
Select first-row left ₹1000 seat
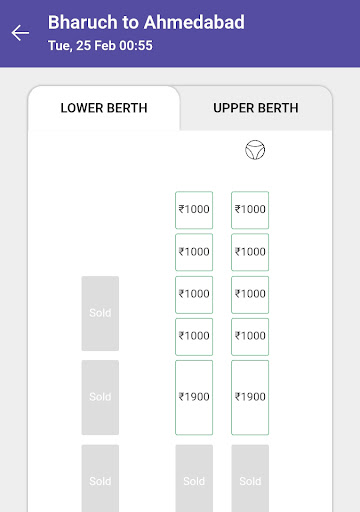(194, 210)
